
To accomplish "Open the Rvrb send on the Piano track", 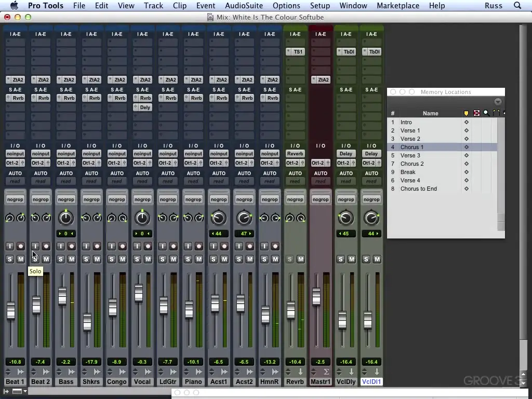I will [x=193, y=98].
